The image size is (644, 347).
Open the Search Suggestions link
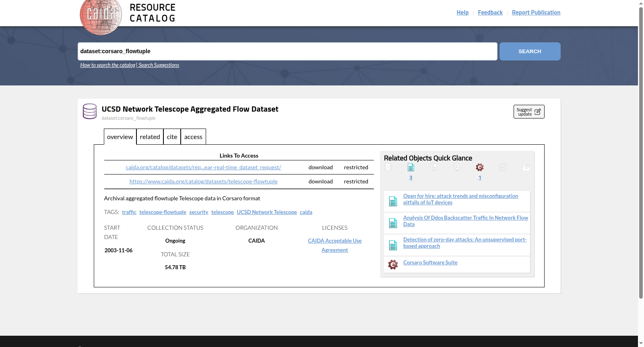pos(159,65)
